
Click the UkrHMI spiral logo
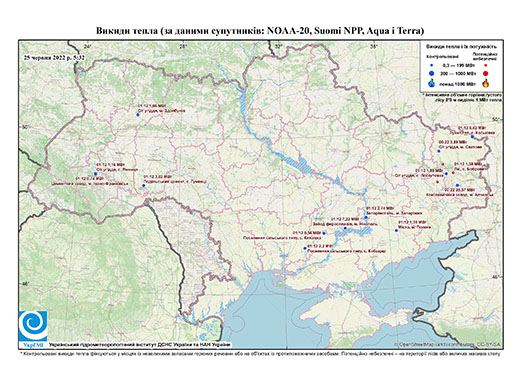click(33, 326)
